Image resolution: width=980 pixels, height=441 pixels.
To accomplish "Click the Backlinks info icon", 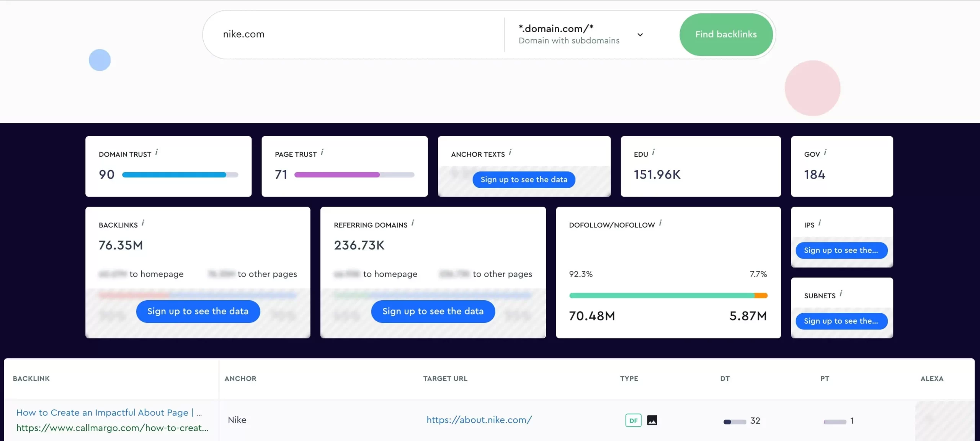I will pos(143,223).
